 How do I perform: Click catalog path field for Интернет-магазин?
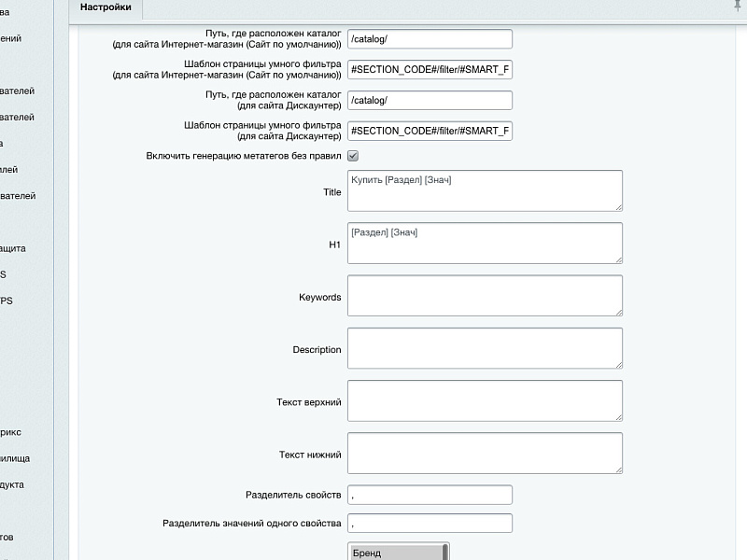(x=430, y=38)
